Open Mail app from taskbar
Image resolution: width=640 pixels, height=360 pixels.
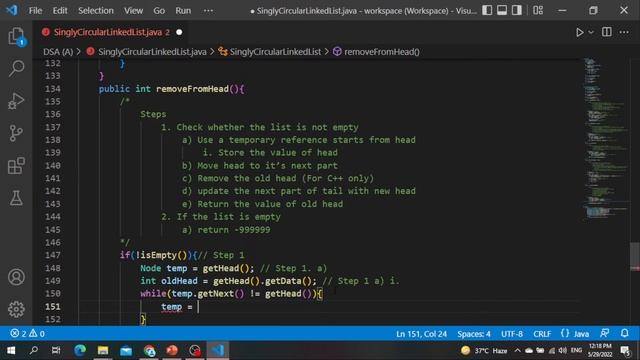(x=126, y=350)
